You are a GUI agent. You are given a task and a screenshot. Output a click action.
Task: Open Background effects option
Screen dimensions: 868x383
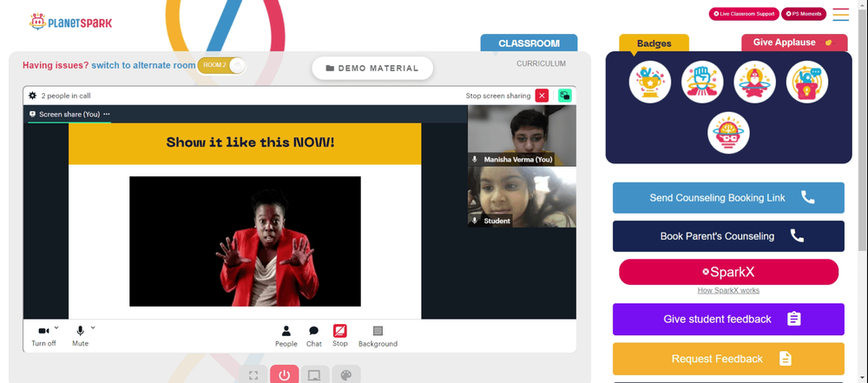click(378, 336)
